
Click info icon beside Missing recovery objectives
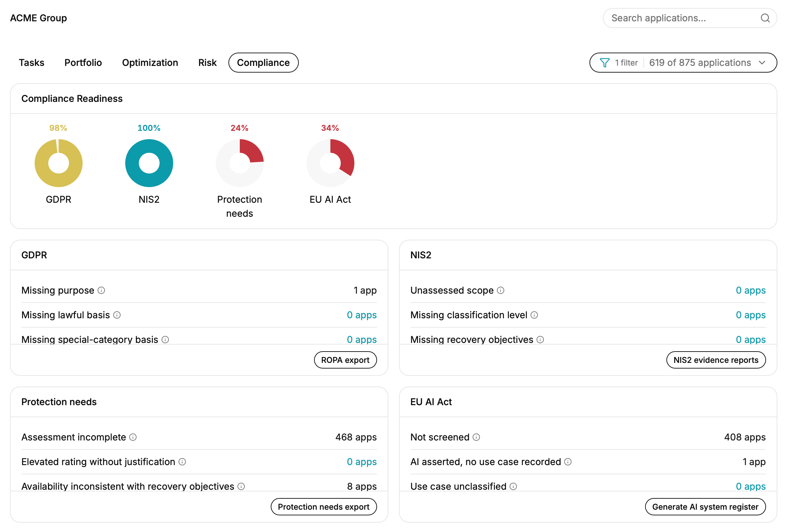(x=540, y=339)
